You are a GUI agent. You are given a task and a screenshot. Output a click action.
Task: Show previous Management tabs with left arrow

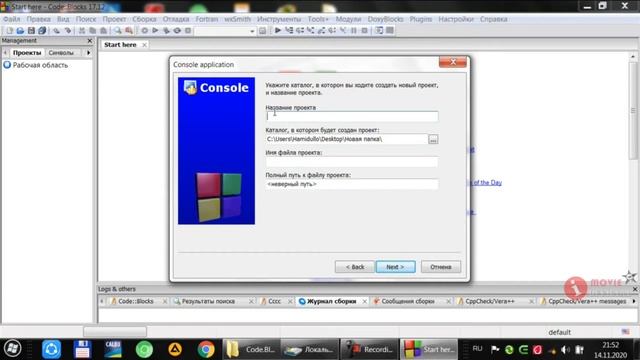5,53
